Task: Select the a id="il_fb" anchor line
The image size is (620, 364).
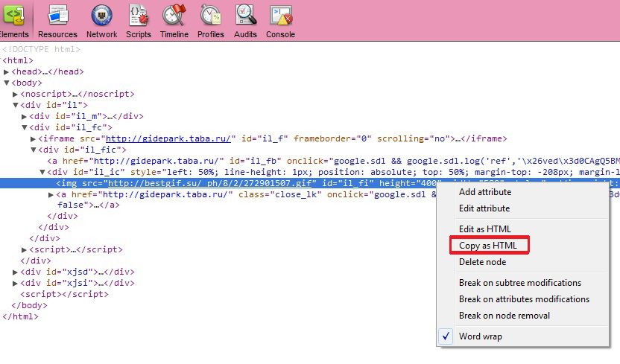Action: tap(333, 161)
